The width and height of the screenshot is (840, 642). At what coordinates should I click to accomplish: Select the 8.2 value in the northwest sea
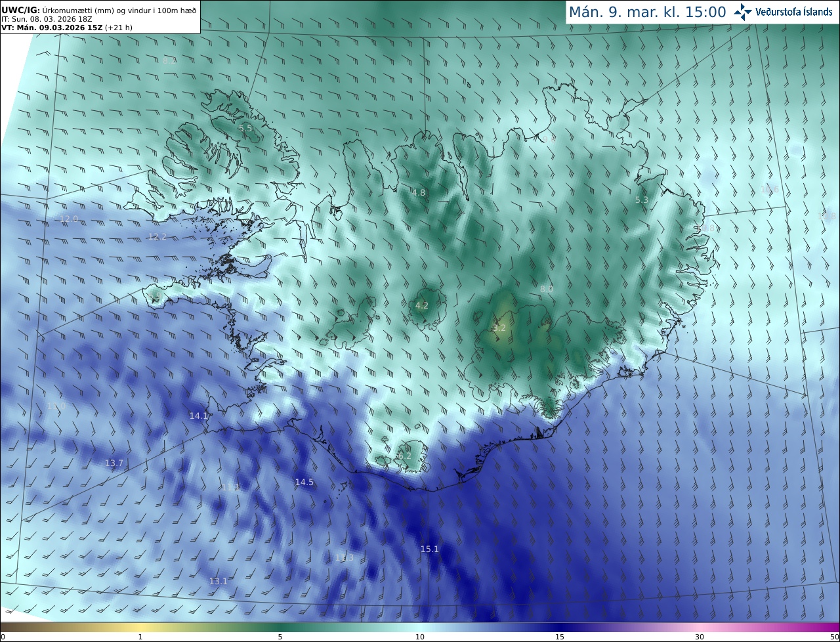pyautogui.click(x=169, y=60)
